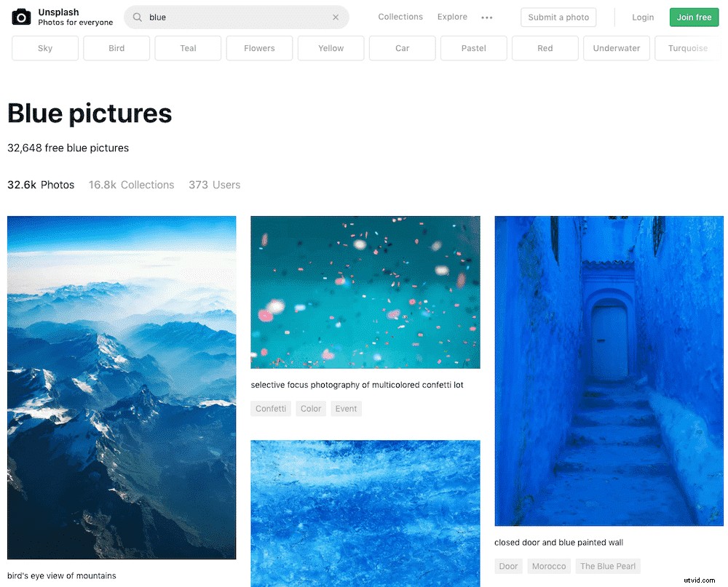Open the Collections navigation link
728x587 pixels.
pos(400,17)
